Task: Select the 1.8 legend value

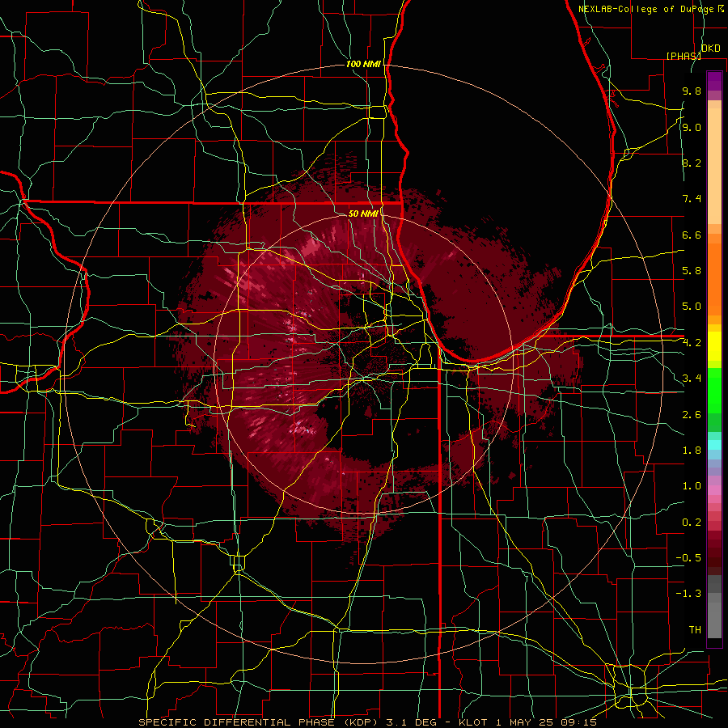Action: tap(692, 451)
